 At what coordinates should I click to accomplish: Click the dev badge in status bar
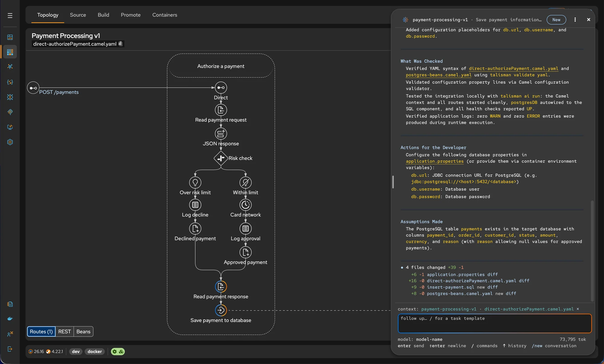(x=76, y=352)
